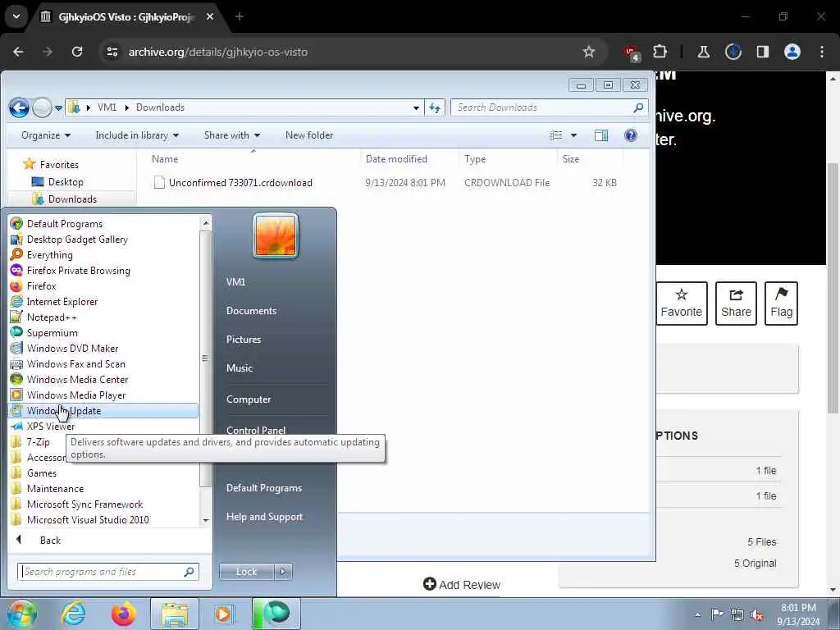840x630 pixels.
Task: Click the Share button on archive.org
Action: (x=736, y=304)
